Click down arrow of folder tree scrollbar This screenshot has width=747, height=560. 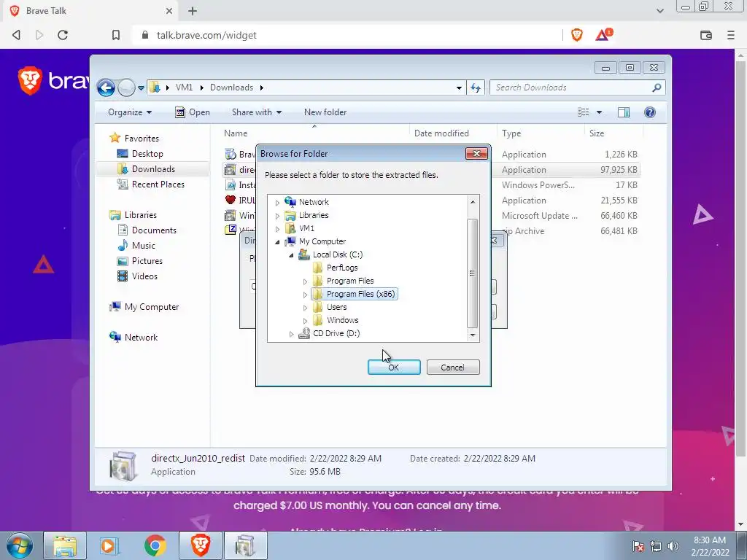(x=473, y=335)
